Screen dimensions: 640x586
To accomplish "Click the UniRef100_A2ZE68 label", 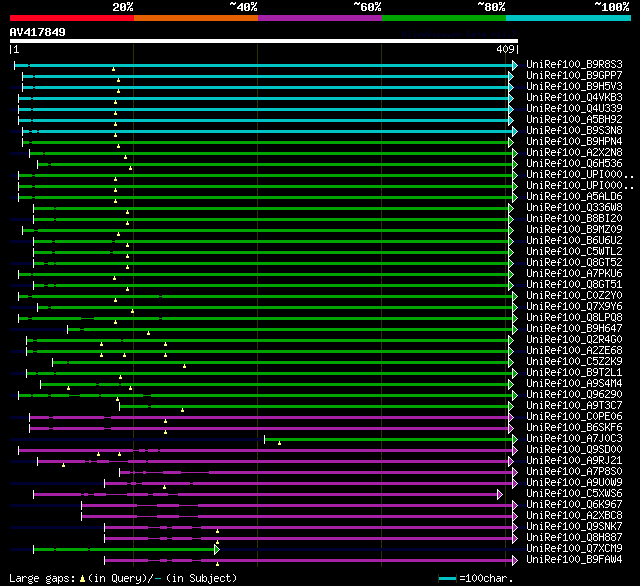I will click(574, 351).
